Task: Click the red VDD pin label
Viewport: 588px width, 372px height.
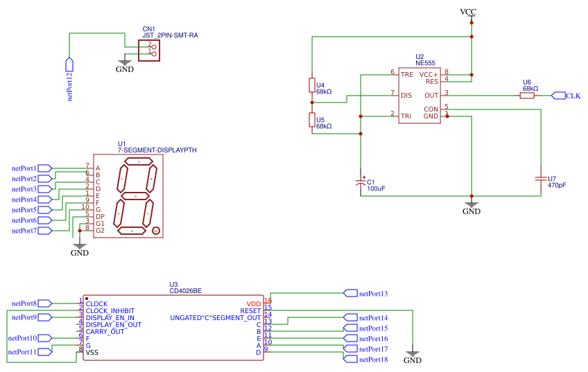Action: (x=254, y=304)
